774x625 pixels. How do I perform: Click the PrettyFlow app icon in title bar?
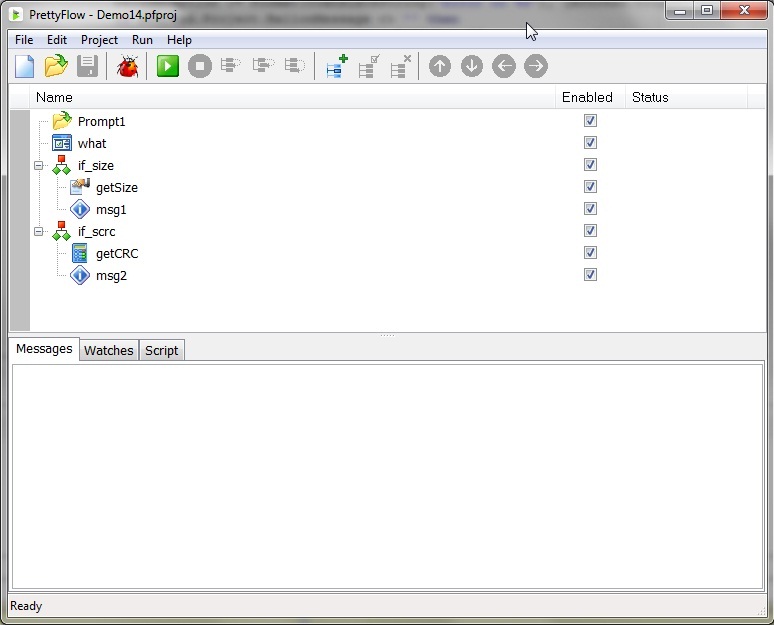click(16, 14)
